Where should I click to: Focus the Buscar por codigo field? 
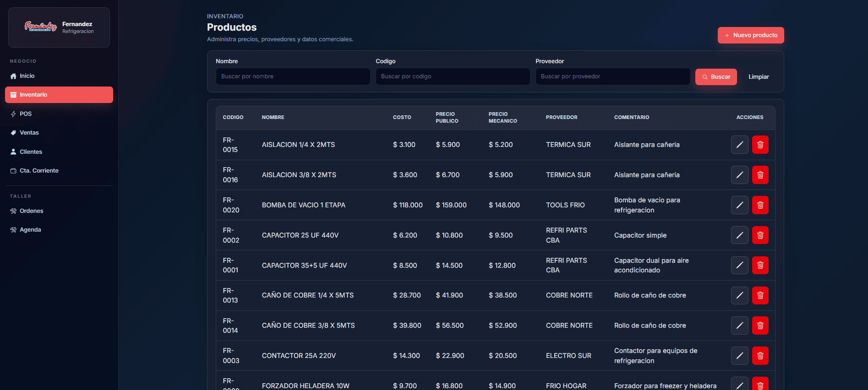453,76
